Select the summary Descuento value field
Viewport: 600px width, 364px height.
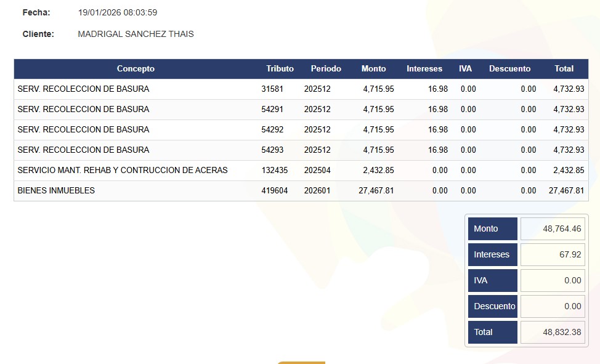click(553, 306)
